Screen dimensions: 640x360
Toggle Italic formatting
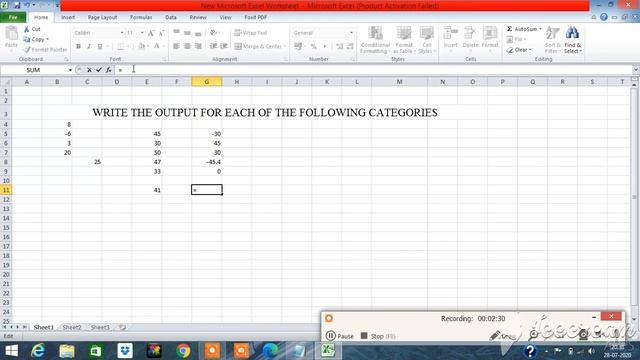point(89,47)
